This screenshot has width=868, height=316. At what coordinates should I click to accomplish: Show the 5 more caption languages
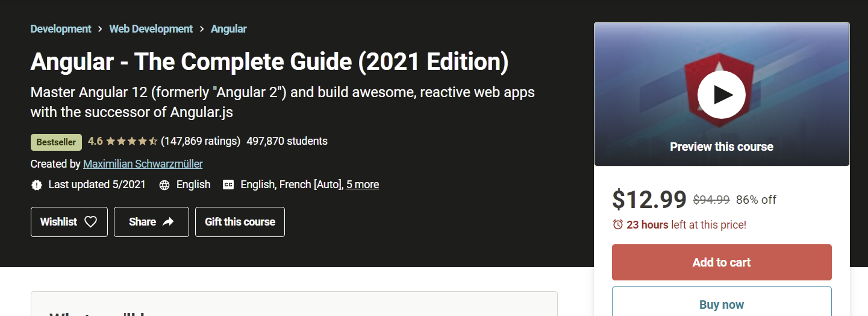[363, 185]
